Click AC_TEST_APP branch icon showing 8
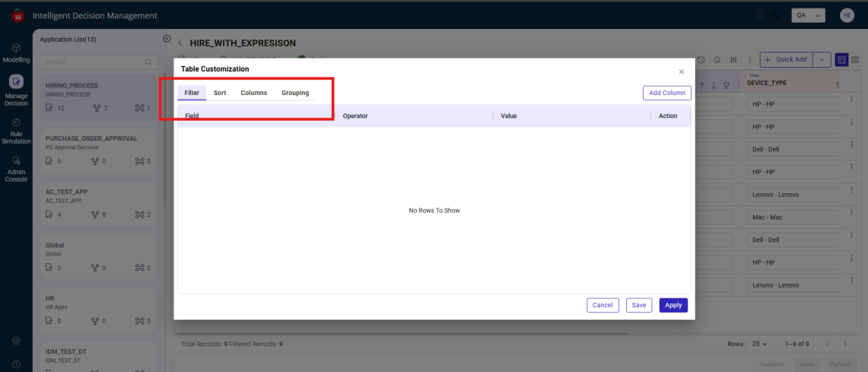This screenshot has height=372, width=868. tap(97, 215)
